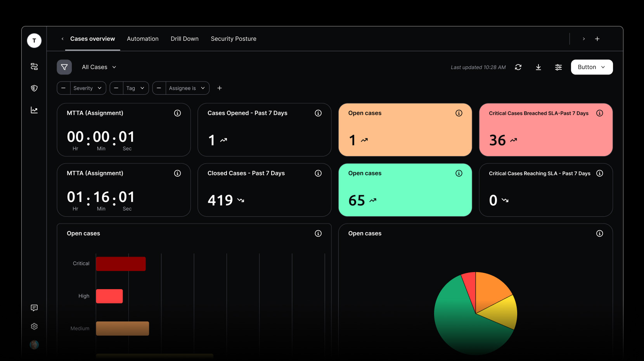Open the analytics chart icon in sidebar
Viewport: 644px width, 361px height.
34,110
